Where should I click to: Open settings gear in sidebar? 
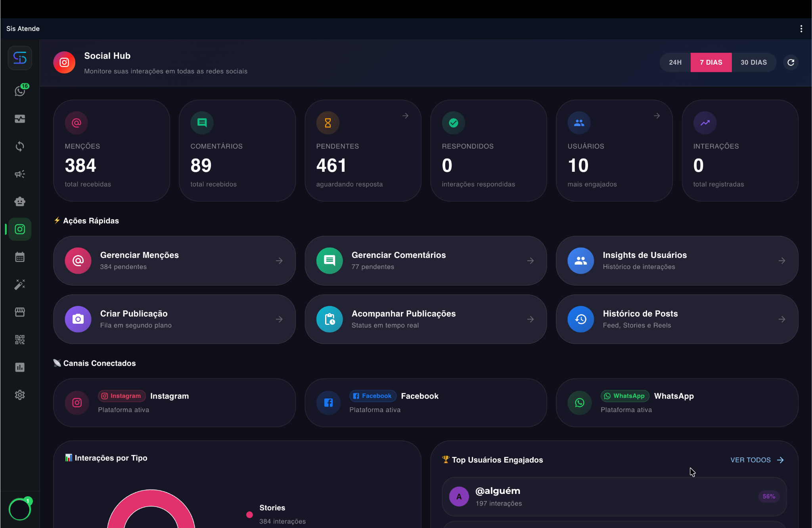point(20,395)
